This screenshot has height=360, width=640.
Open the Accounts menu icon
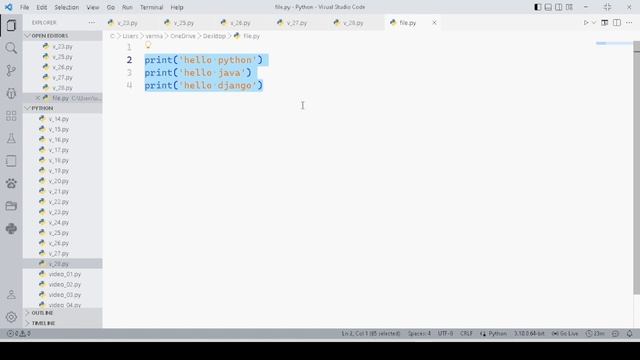11,294
